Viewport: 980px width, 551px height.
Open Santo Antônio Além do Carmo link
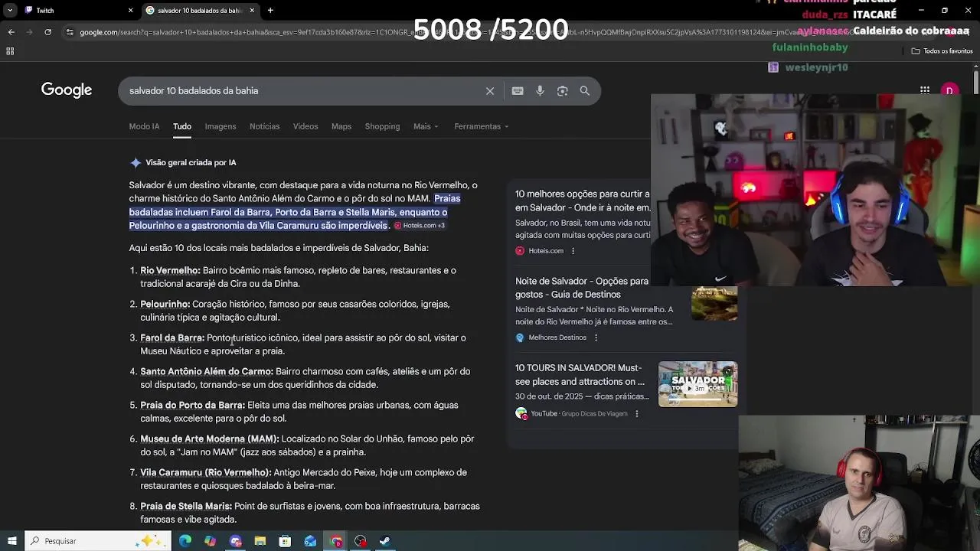tap(207, 372)
